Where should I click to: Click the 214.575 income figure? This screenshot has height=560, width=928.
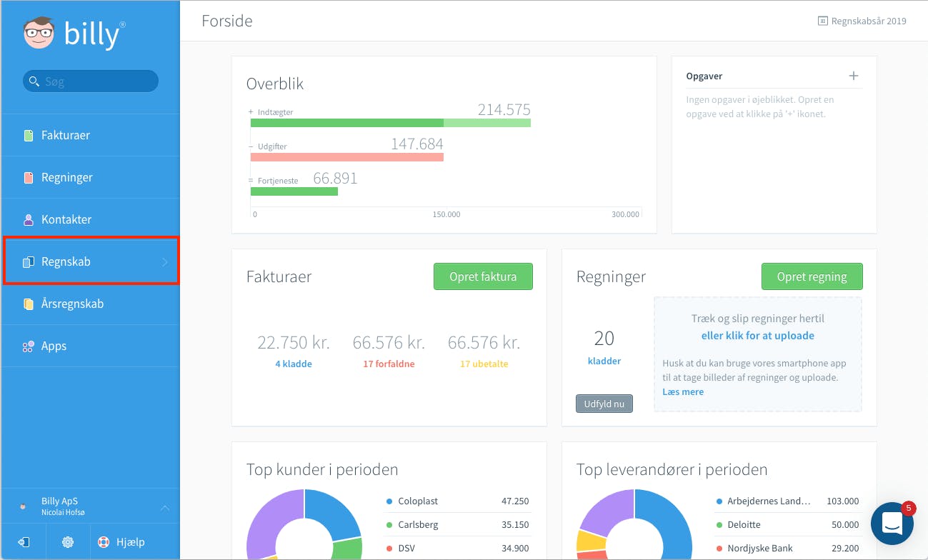click(x=504, y=109)
